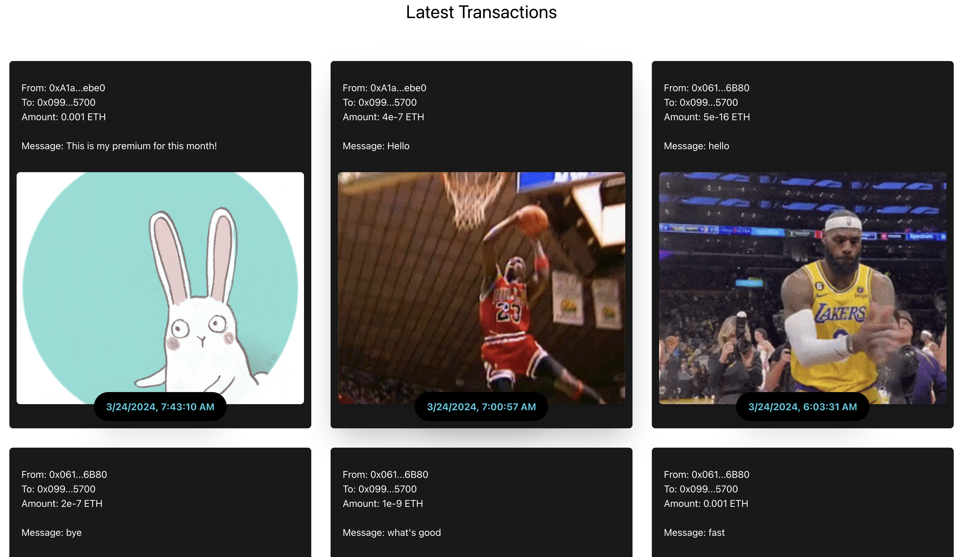Click To address in the 4e-7 ETH card
This screenshot has height=557, width=980.
(379, 102)
